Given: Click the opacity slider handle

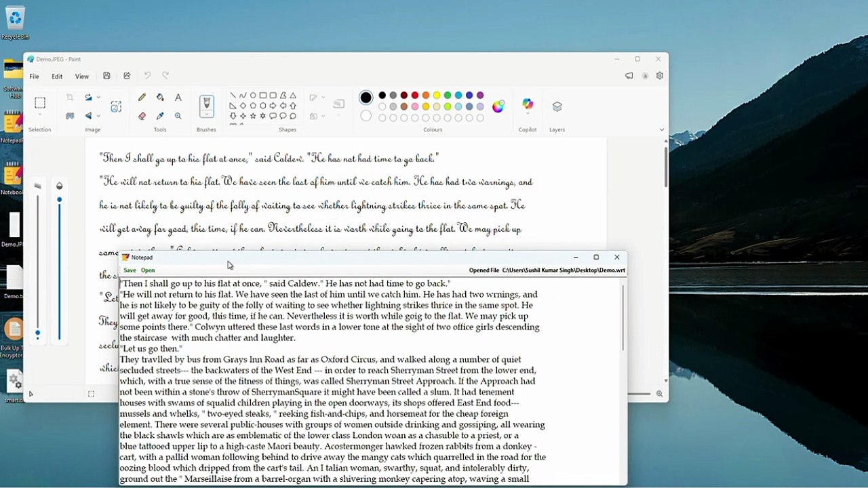Looking at the screenshot, I should coord(60,200).
